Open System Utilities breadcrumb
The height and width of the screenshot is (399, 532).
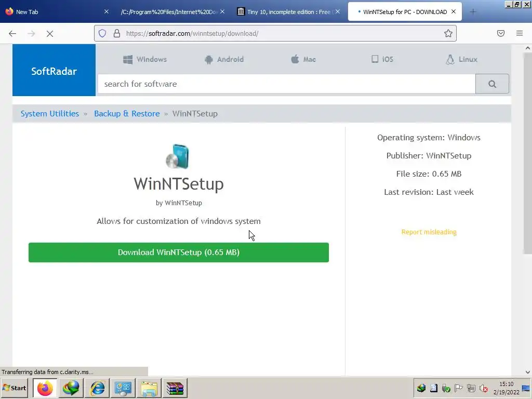coord(50,114)
